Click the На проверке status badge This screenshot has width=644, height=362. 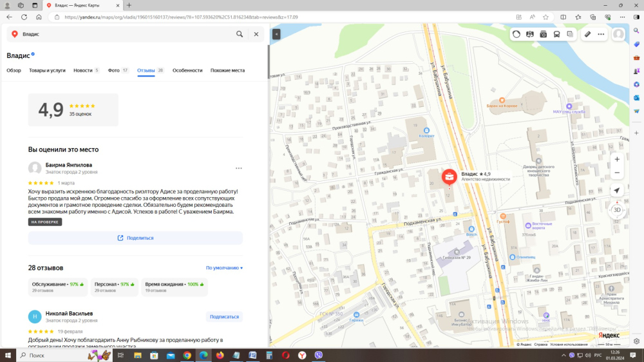(x=45, y=222)
